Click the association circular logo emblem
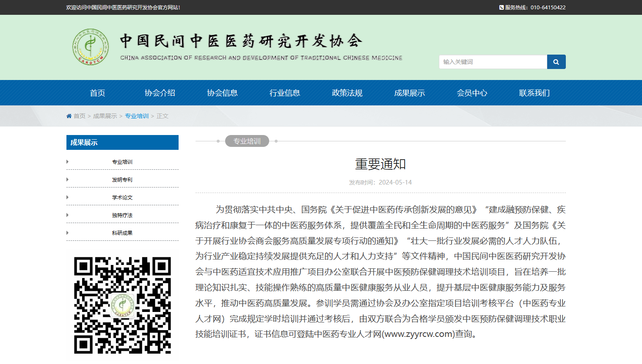This screenshot has height=364, width=642. point(91,47)
